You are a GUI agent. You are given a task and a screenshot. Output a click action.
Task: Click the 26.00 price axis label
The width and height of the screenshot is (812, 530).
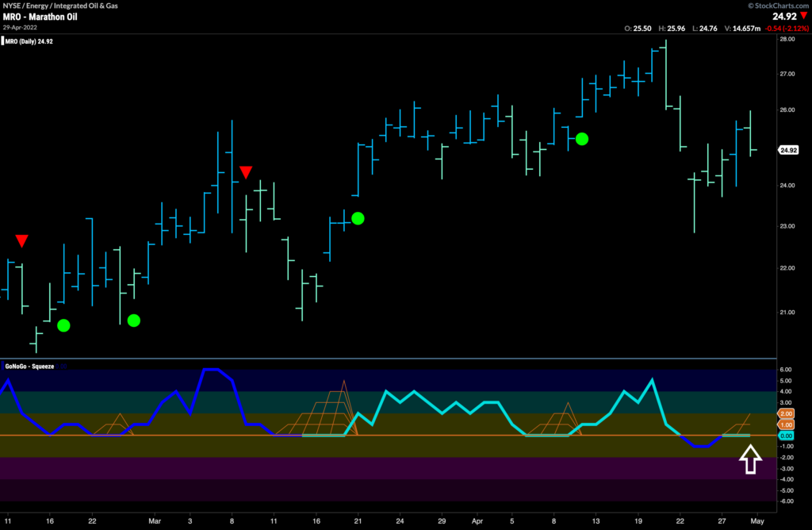[x=787, y=109]
